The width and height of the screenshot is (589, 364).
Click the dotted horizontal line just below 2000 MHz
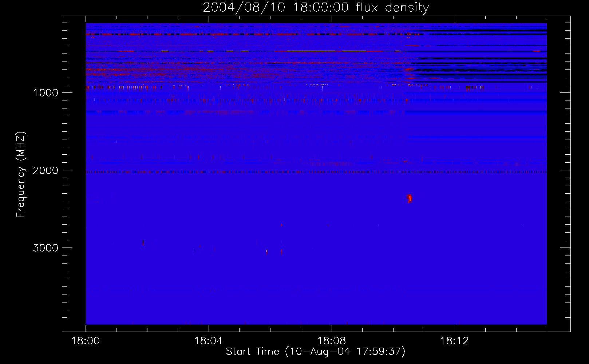(316, 172)
